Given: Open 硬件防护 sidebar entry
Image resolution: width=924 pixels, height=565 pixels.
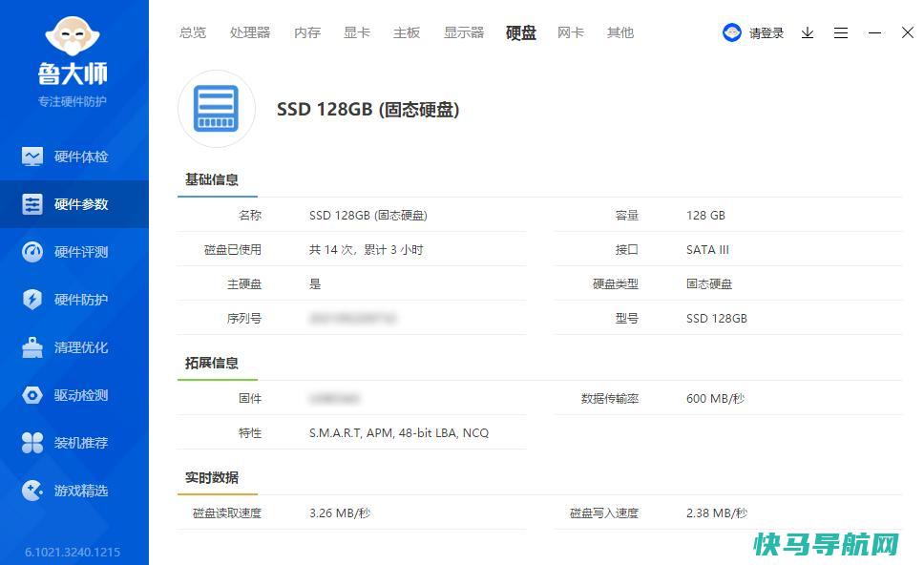Looking at the screenshot, I should click(81, 300).
